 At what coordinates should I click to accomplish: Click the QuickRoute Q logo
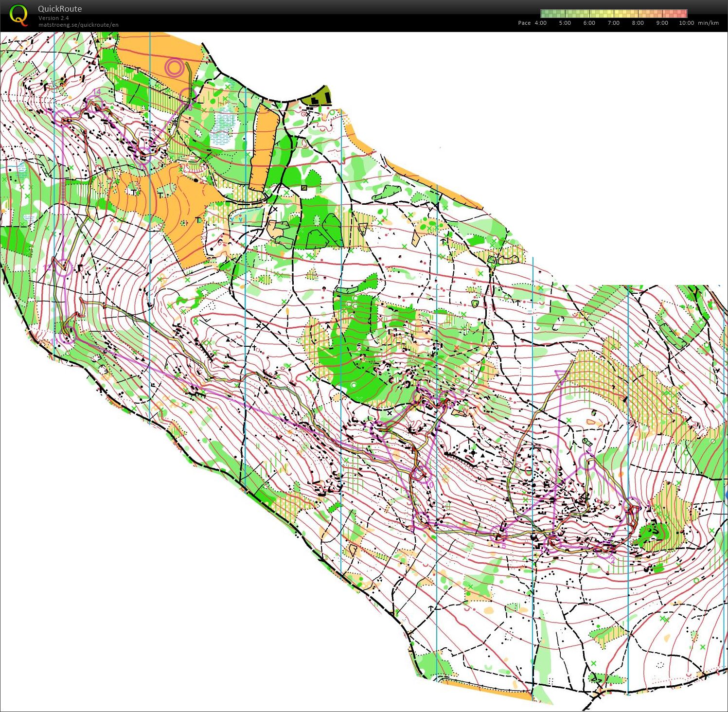pos(19,15)
